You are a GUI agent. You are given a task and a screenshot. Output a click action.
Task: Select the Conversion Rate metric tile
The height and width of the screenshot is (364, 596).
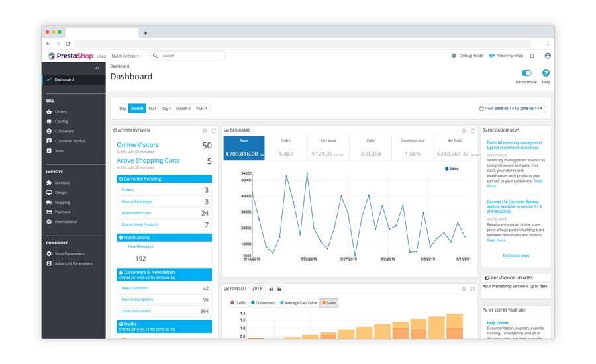pos(413,148)
